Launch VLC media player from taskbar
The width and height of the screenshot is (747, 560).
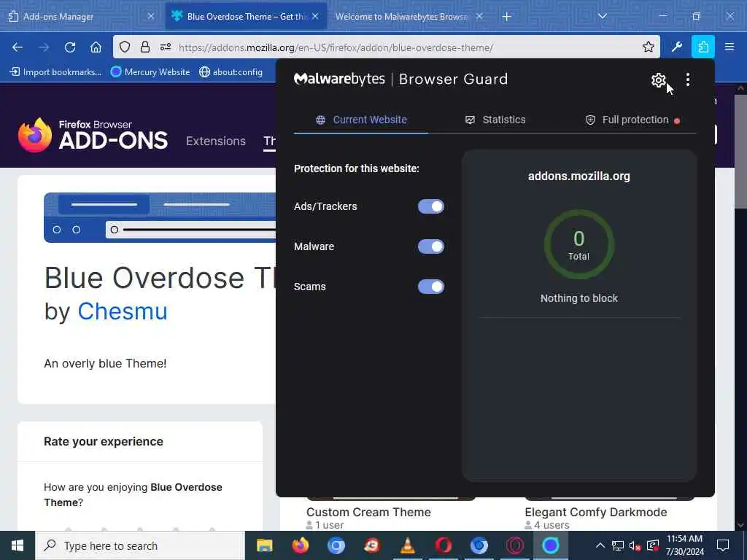[x=407, y=545]
